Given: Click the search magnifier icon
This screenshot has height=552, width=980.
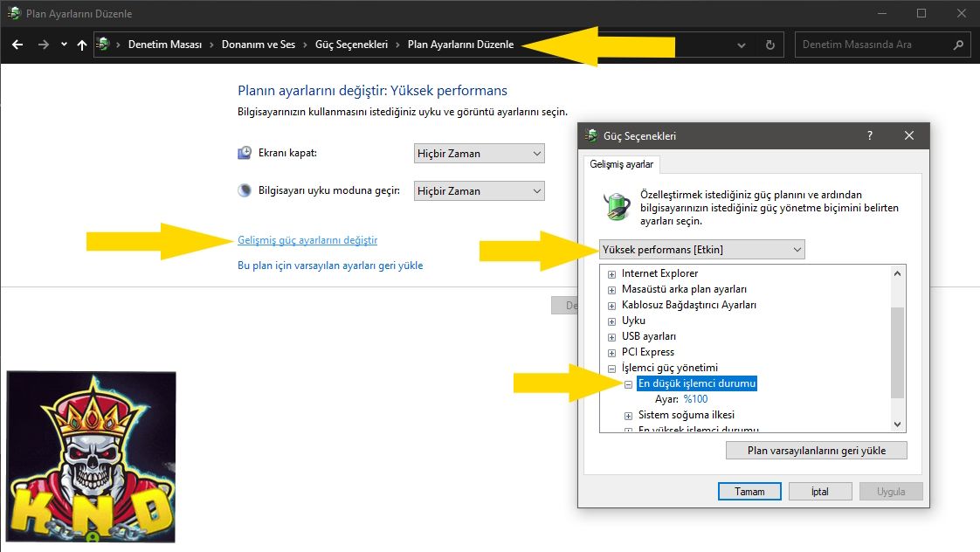Looking at the screenshot, I should coord(959,45).
